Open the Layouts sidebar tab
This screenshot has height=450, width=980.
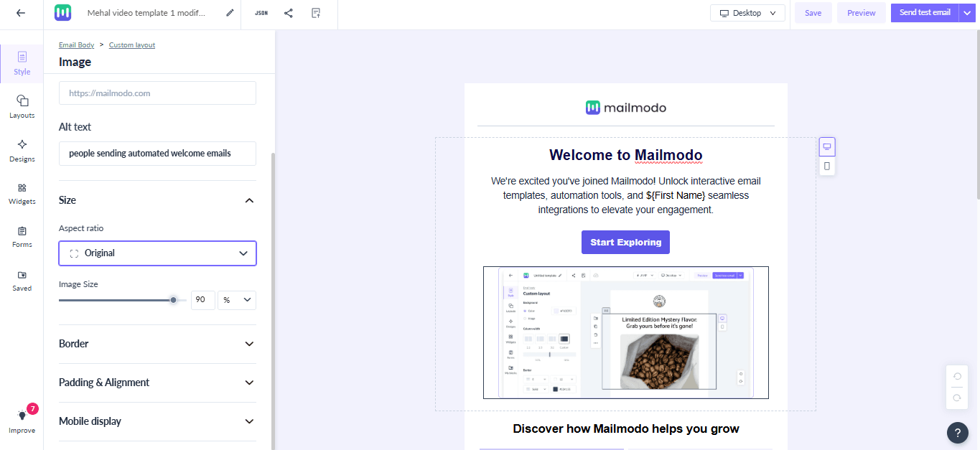(22, 106)
